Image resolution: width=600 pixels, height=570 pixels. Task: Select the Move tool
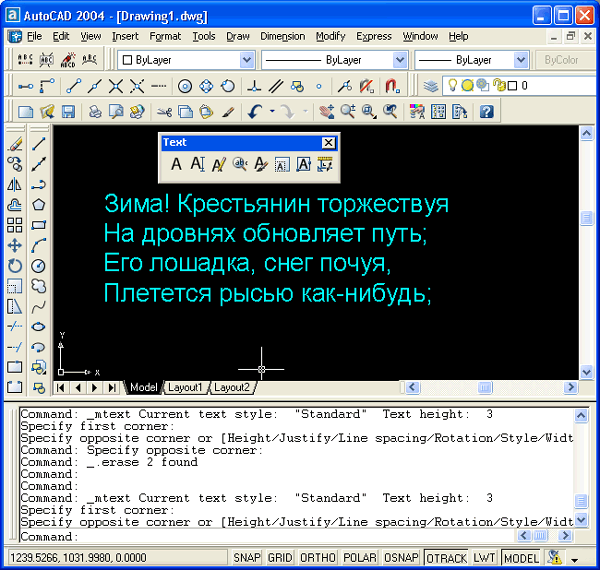15,245
